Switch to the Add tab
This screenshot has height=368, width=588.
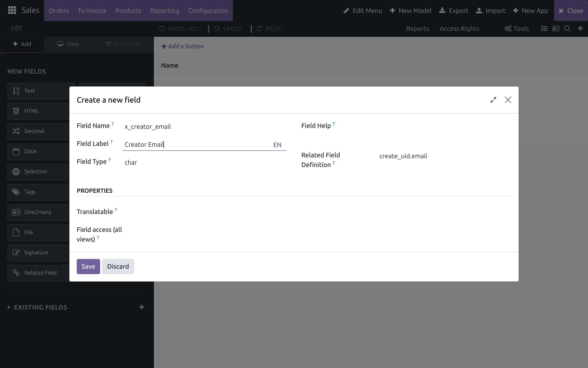coord(22,44)
